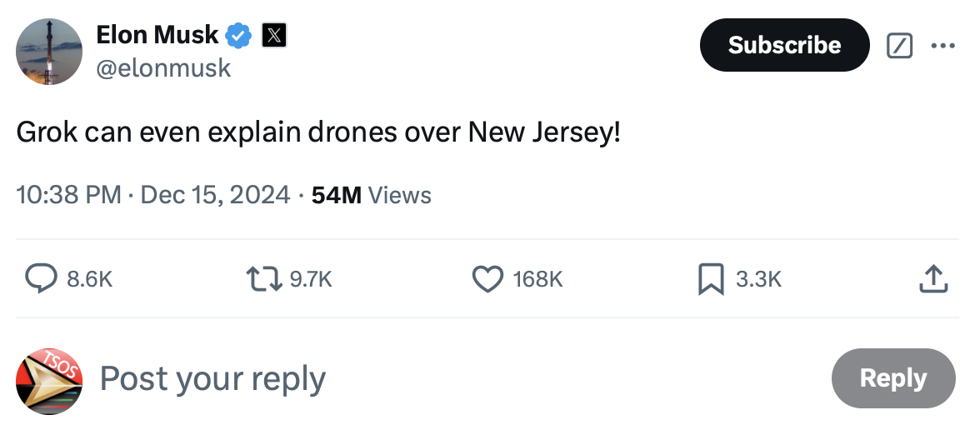The width and height of the screenshot is (980, 430).
Task: Open the 10:38 PM Dec 15 timestamp
Action: tap(152, 195)
